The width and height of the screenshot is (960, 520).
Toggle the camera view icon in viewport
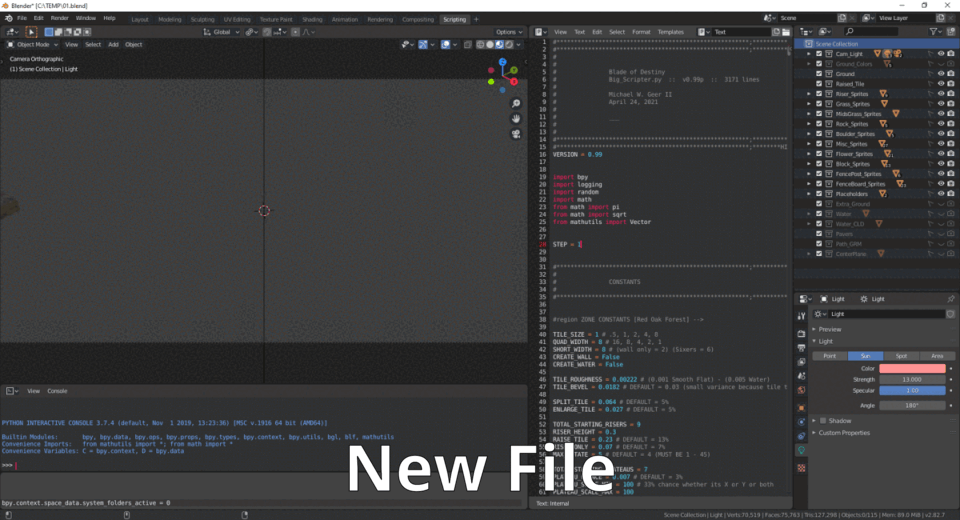(x=516, y=133)
